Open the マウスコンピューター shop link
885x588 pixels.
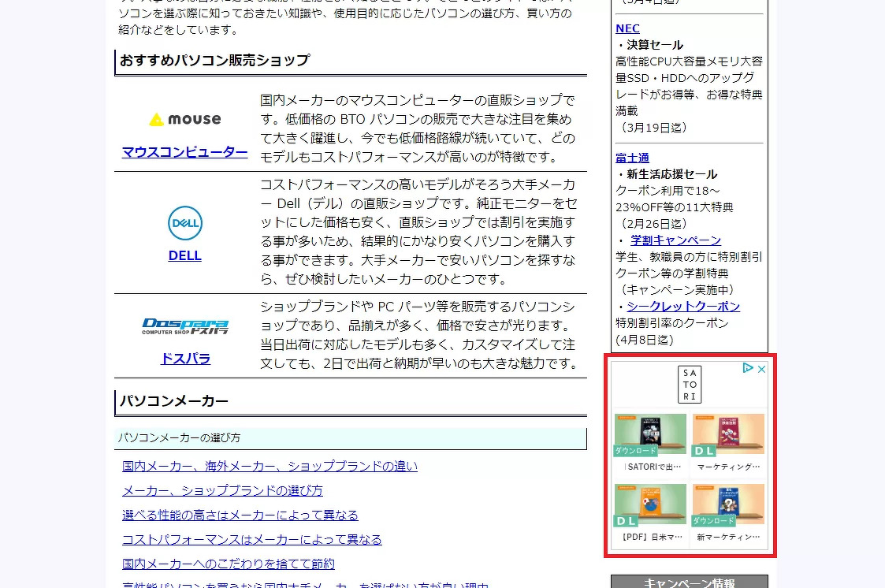tap(184, 152)
